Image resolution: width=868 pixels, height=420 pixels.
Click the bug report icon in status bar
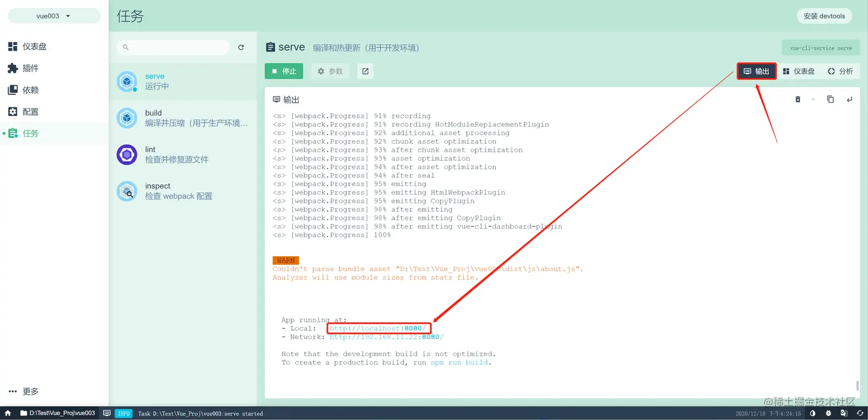(x=828, y=413)
